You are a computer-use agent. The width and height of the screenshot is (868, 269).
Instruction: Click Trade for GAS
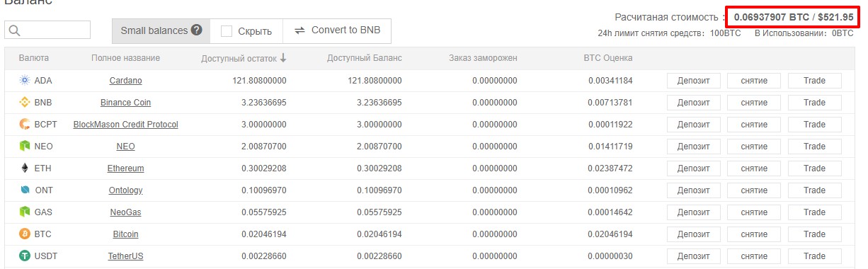[x=815, y=212]
